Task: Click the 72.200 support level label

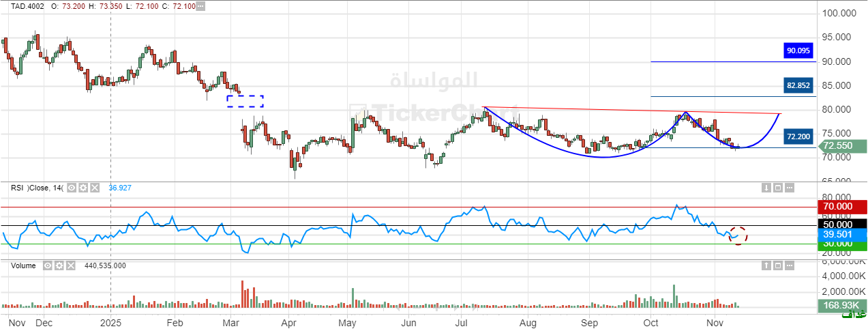Action: pos(799,136)
